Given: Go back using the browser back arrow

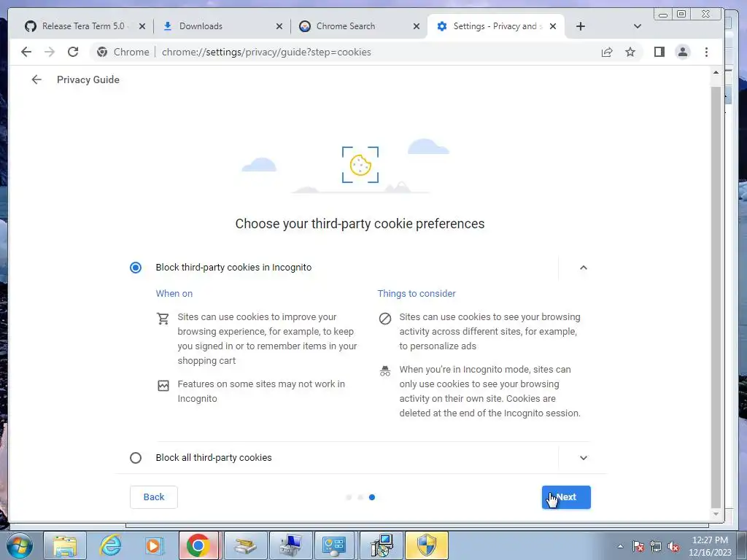Looking at the screenshot, I should click(26, 52).
